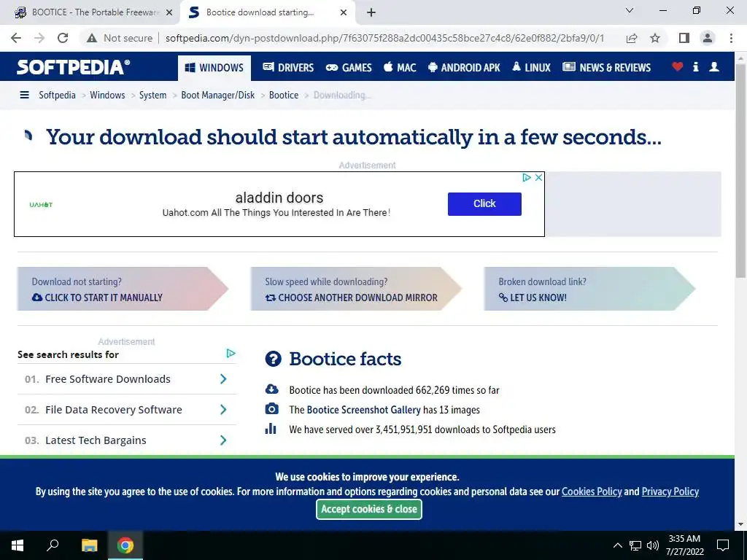Choose another download mirror
747x560 pixels.
(x=356, y=289)
